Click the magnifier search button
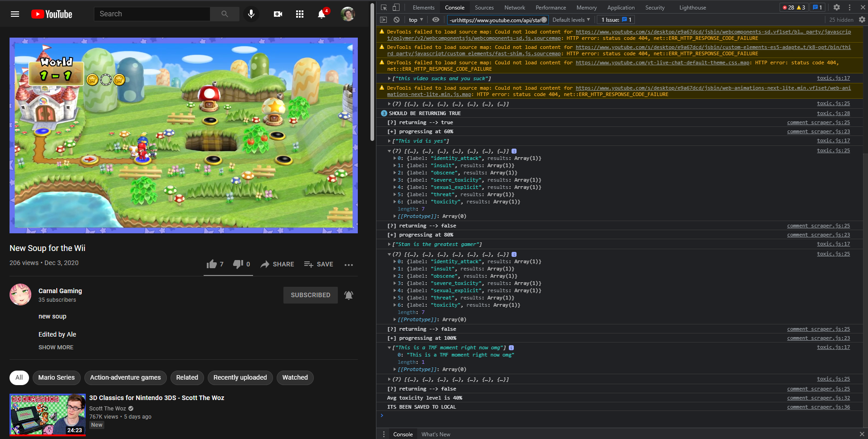The height and width of the screenshot is (439, 868). click(224, 14)
